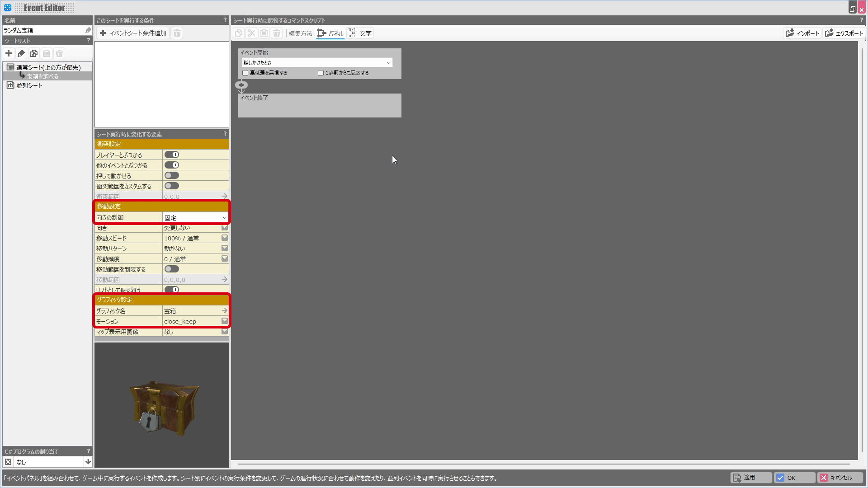
Task: Enable 衝突範囲をカスタムする switch
Action: [x=172, y=186]
